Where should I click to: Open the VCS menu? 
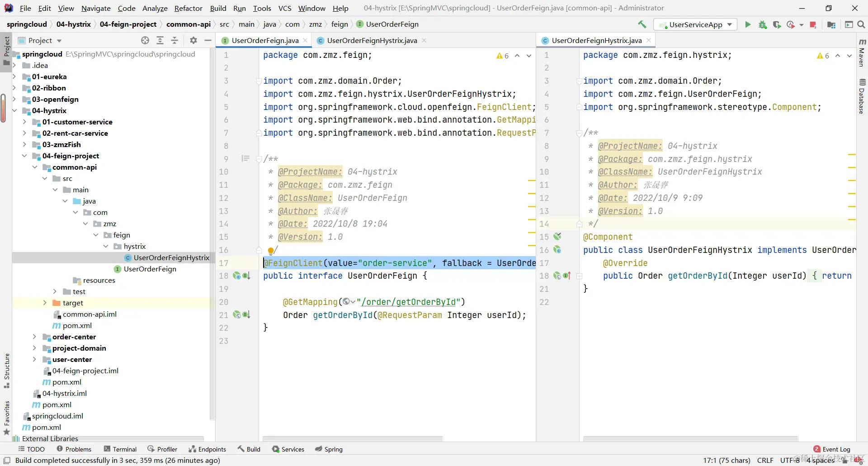285,8
